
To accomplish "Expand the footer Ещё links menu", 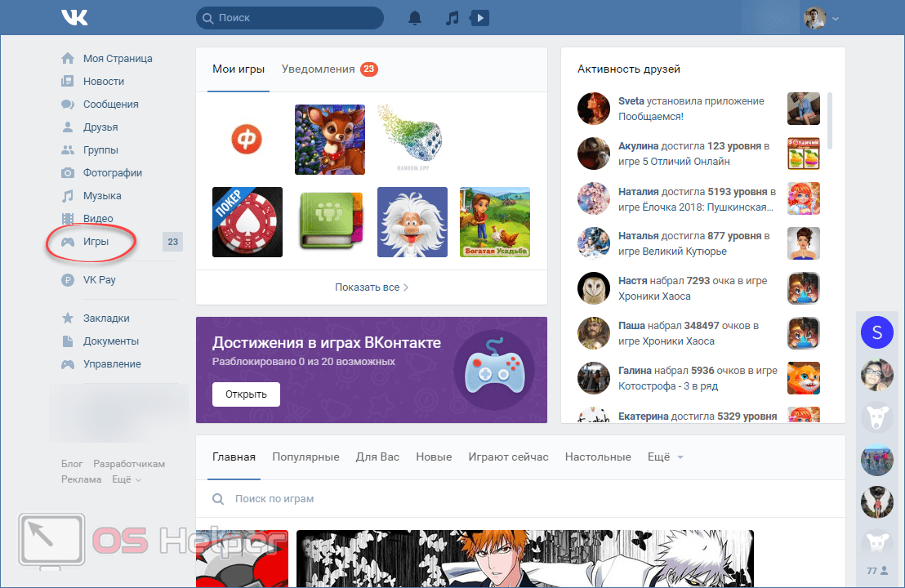I will (x=126, y=479).
